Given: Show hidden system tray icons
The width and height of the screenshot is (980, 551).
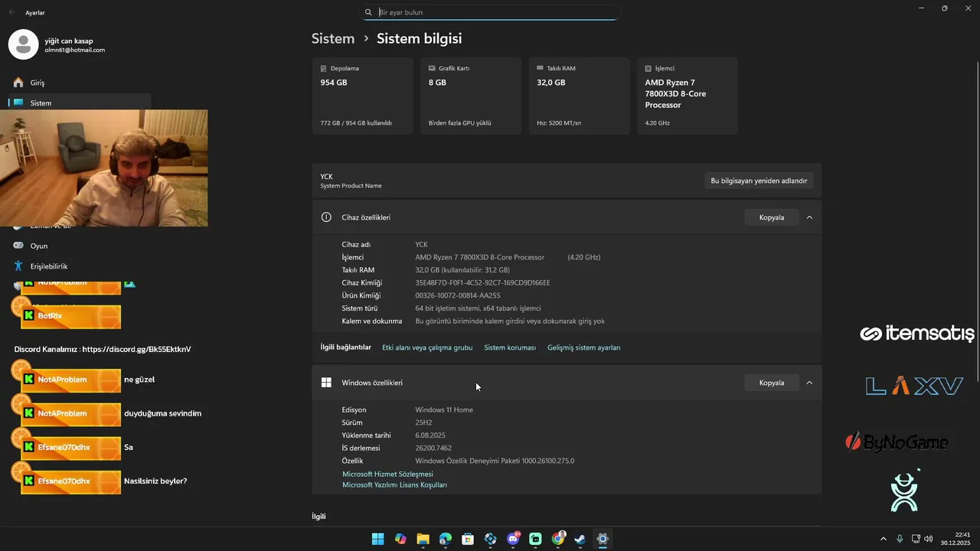Looking at the screenshot, I should (x=883, y=539).
